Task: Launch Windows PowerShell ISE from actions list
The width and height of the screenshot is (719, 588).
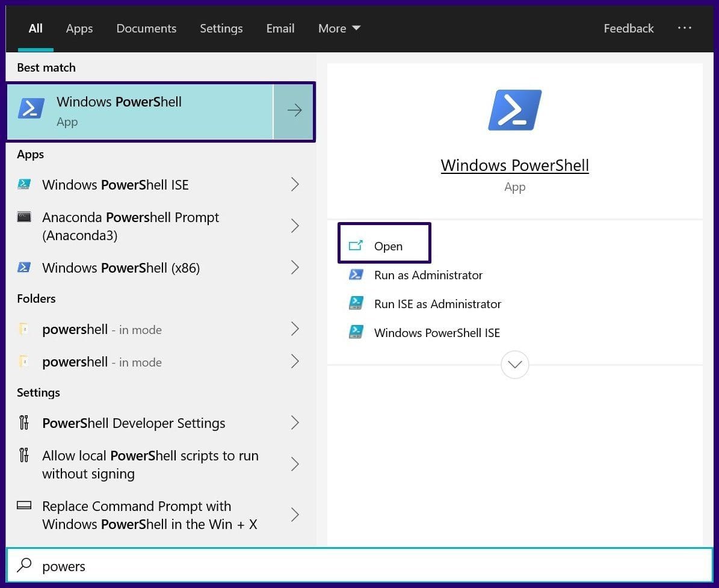Action: [x=437, y=333]
